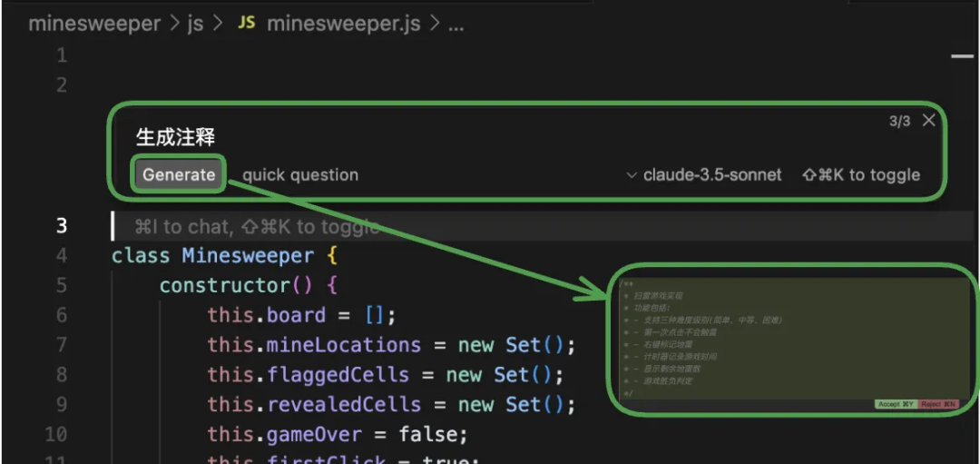Click the this.mineLocations code line
This screenshot has width=980, height=464.
391,345
